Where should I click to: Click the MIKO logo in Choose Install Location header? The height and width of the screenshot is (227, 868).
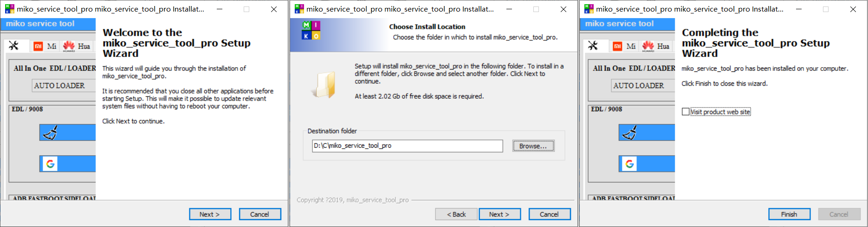click(311, 31)
